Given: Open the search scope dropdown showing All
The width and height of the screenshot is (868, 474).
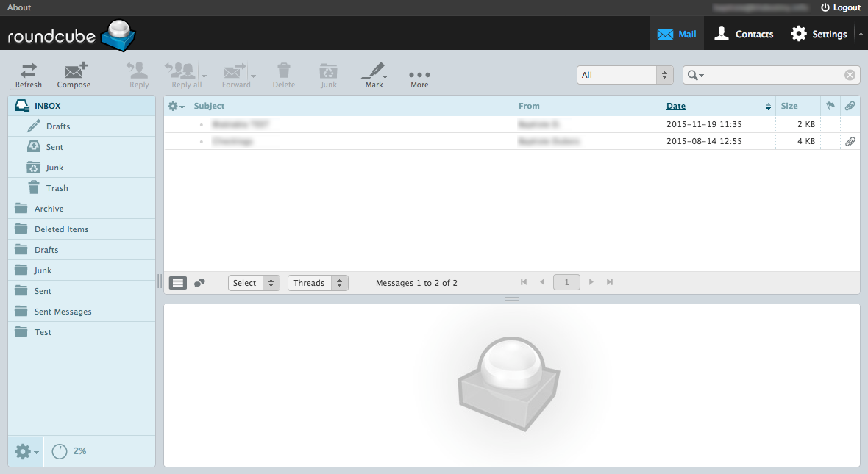Looking at the screenshot, I should [624, 74].
